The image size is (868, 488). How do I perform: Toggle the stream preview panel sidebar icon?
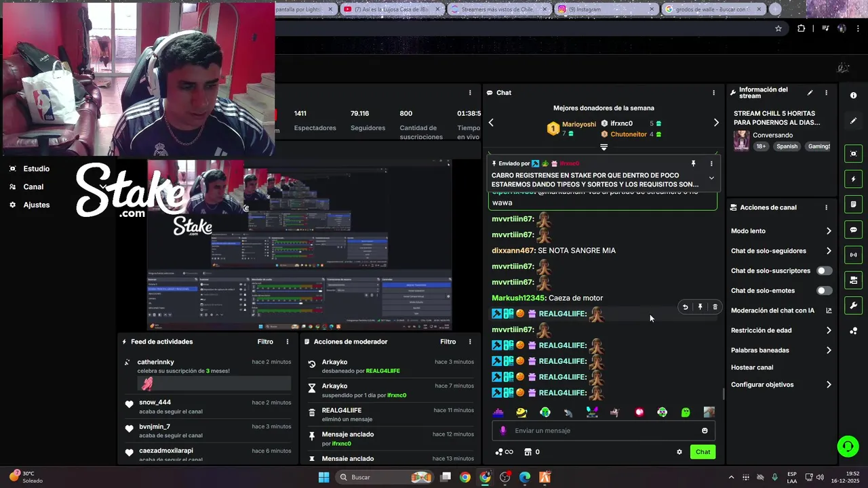[x=853, y=154]
